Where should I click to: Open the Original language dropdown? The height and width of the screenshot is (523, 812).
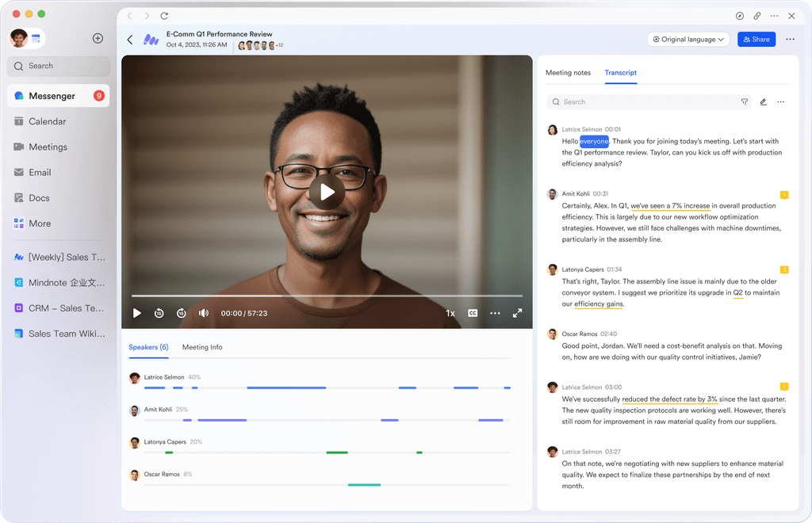coord(688,40)
